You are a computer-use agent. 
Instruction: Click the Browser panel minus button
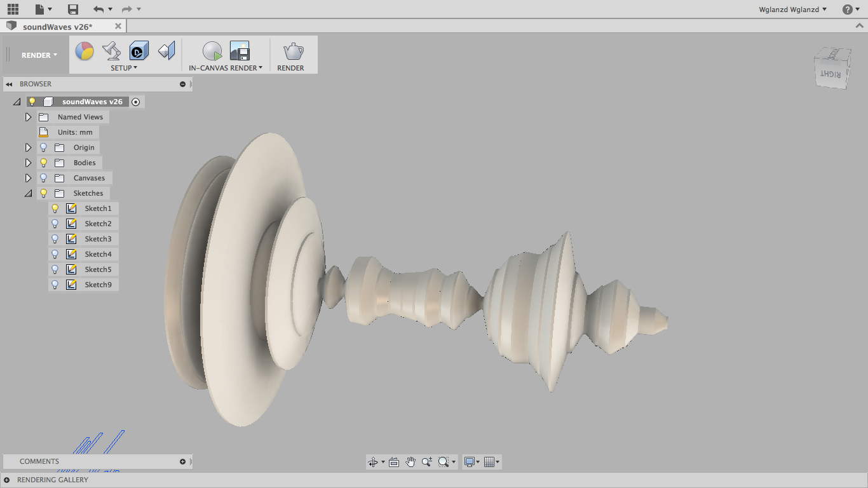point(183,84)
